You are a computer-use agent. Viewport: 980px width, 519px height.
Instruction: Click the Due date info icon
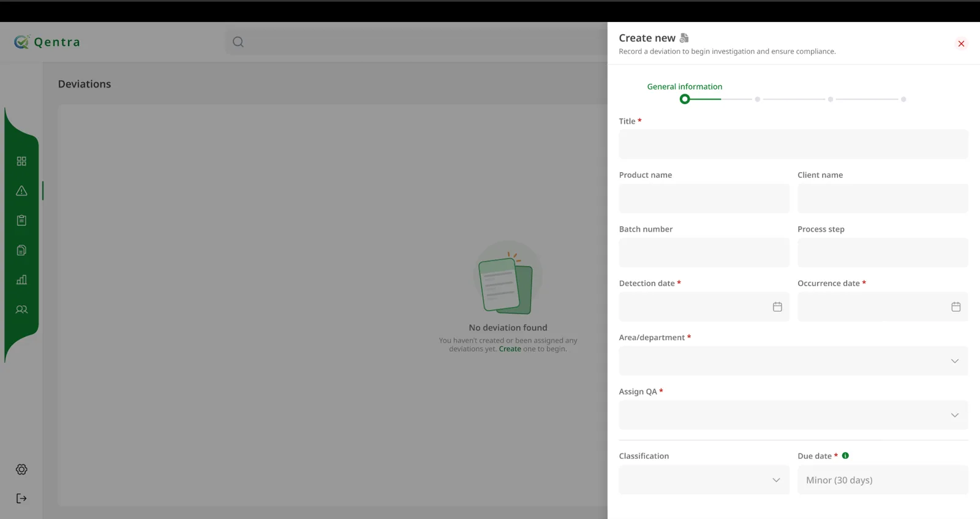tap(845, 455)
